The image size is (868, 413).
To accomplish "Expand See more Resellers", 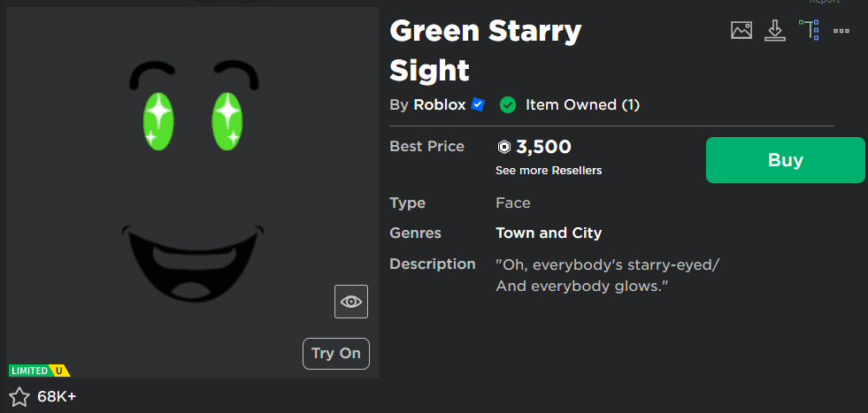I will (x=549, y=171).
